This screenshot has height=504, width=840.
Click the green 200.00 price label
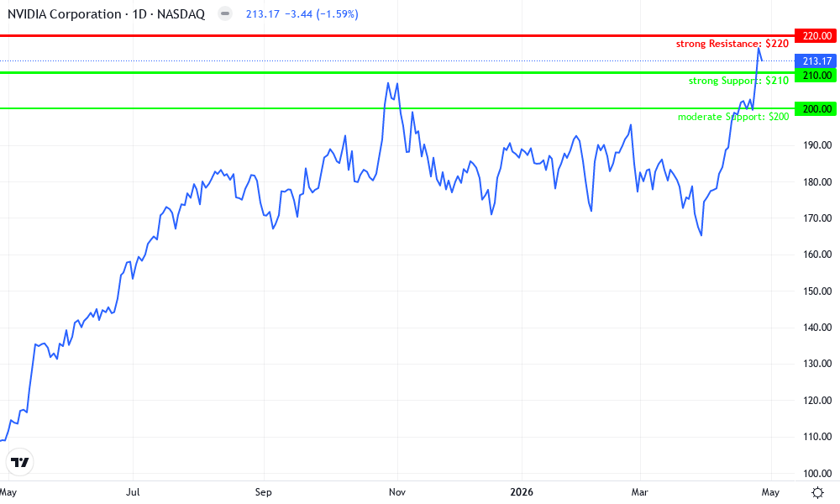[816, 108]
